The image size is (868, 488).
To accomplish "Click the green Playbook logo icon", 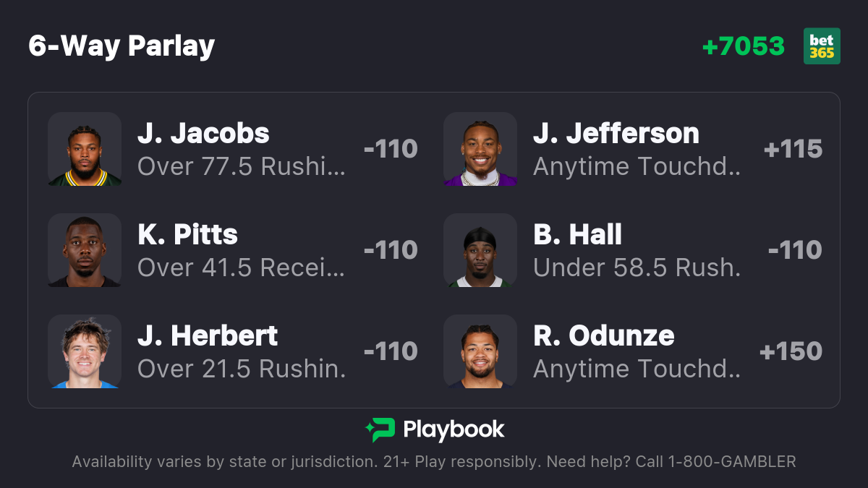I will click(x=380, y=430).
